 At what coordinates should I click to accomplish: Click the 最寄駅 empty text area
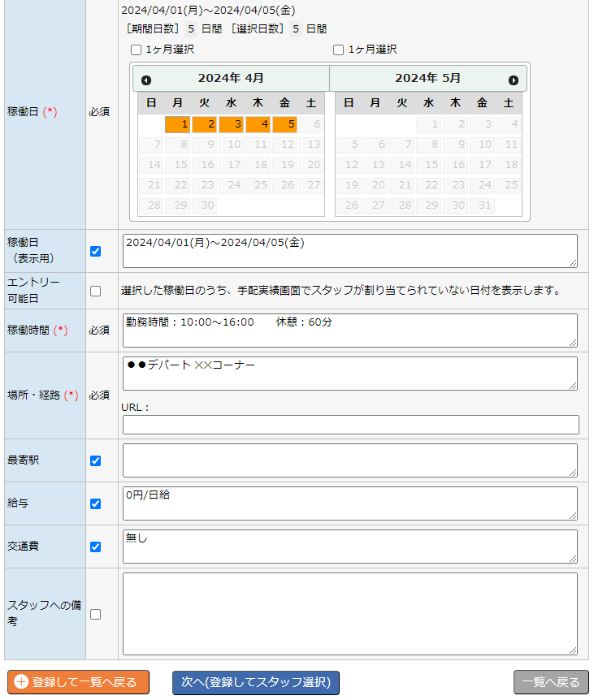(x=350, y=460)
